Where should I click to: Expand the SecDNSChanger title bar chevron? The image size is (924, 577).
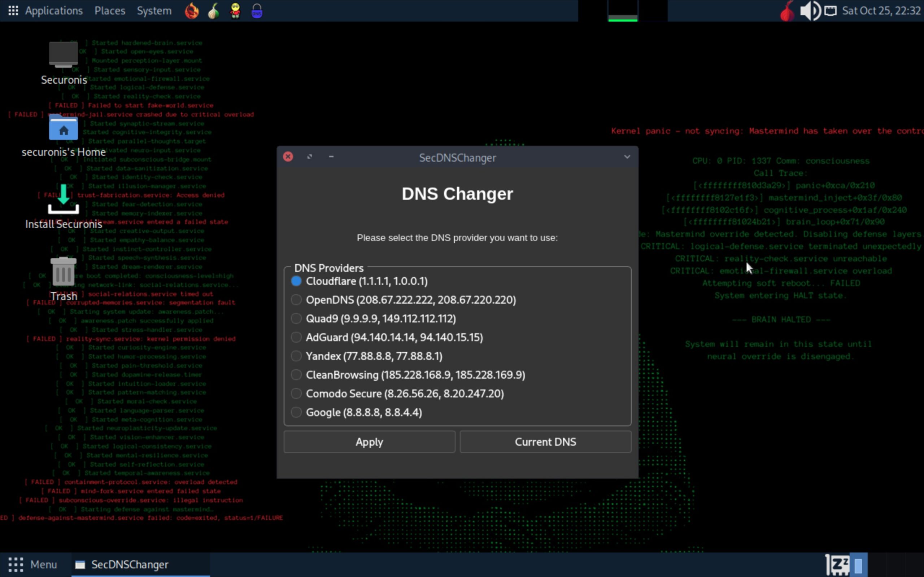627,157
